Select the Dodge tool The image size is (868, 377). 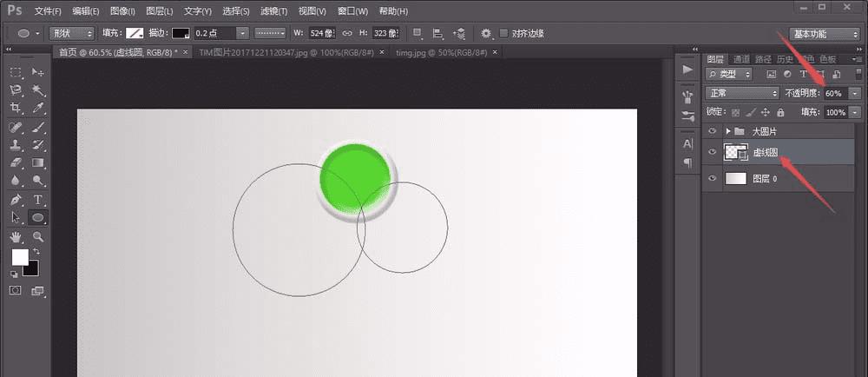click(x=37, y=181)
